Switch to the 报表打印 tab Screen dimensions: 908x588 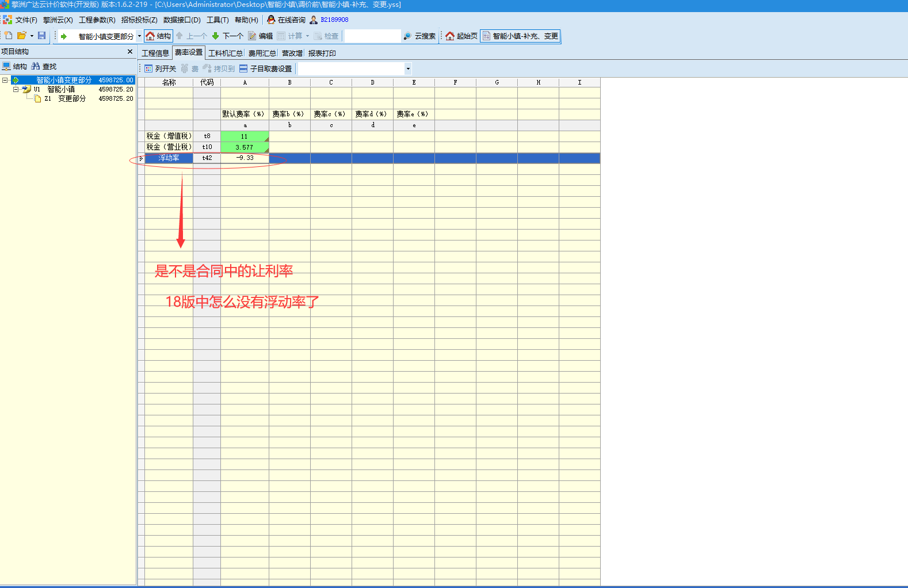point(322,53)
